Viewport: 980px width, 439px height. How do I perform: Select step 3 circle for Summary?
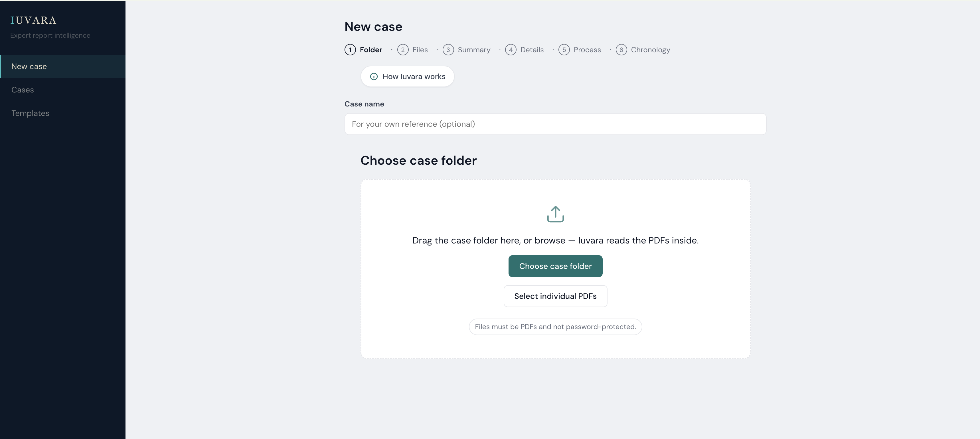[x=448, y=50]
